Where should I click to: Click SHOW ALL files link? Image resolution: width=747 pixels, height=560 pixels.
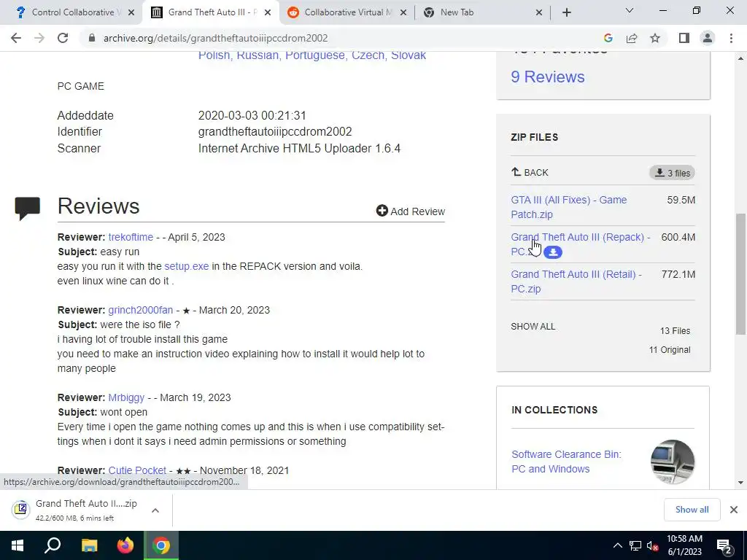pos(533,327)
